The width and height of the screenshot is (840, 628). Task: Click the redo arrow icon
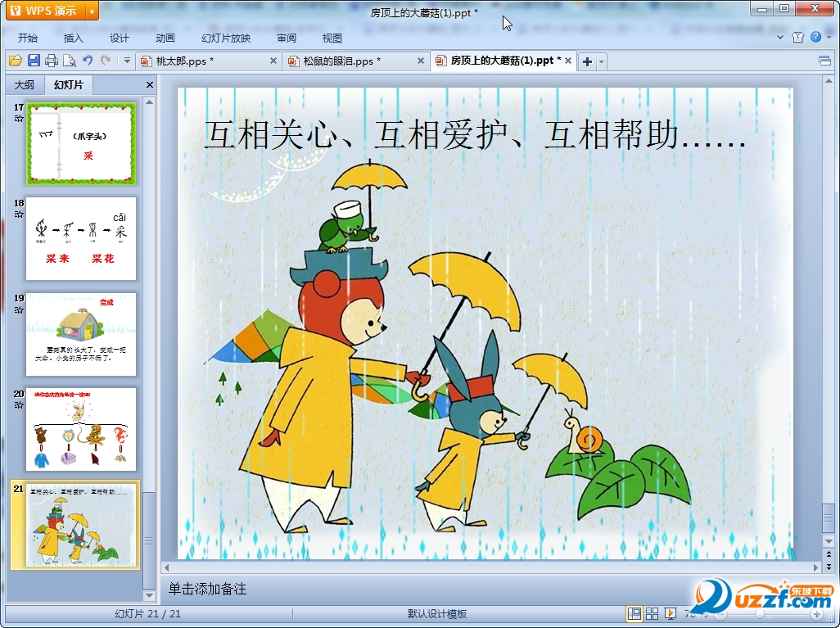[x=106, y=61]
